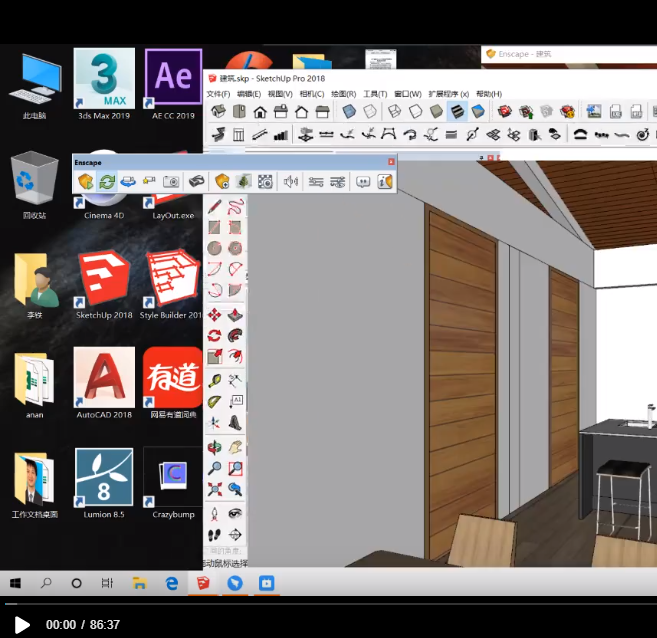Enable X-ray face style blue cube

pos(349,111)
